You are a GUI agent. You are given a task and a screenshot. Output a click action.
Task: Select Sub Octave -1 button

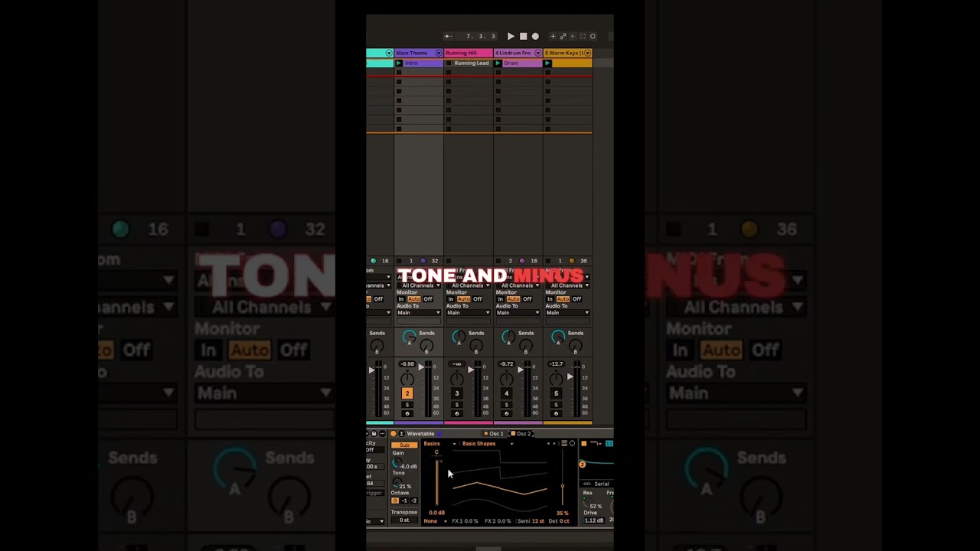pos(404,500)
